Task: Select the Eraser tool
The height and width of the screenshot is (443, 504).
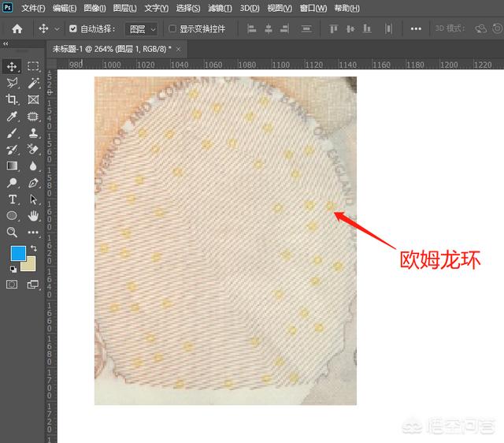Action: tap(33, 149)
